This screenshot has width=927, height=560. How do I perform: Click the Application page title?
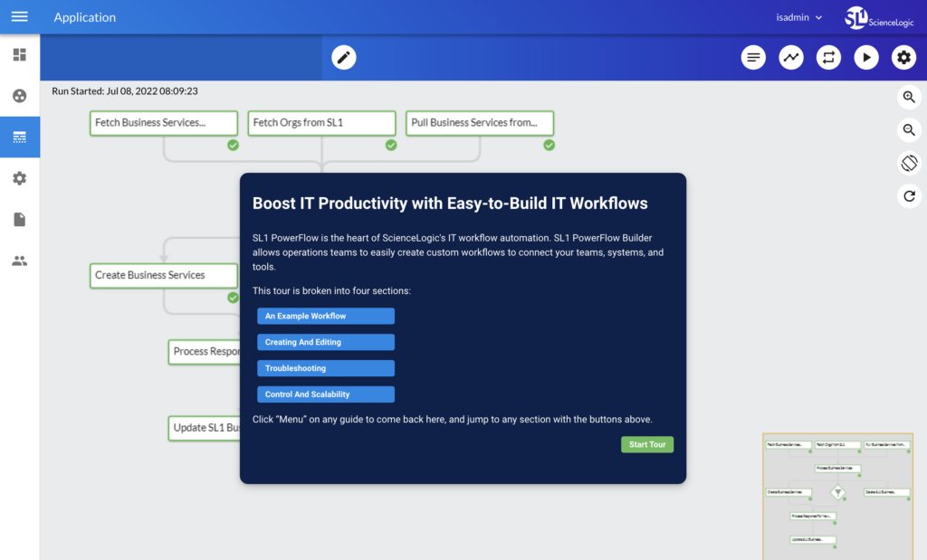coord(84,17)
